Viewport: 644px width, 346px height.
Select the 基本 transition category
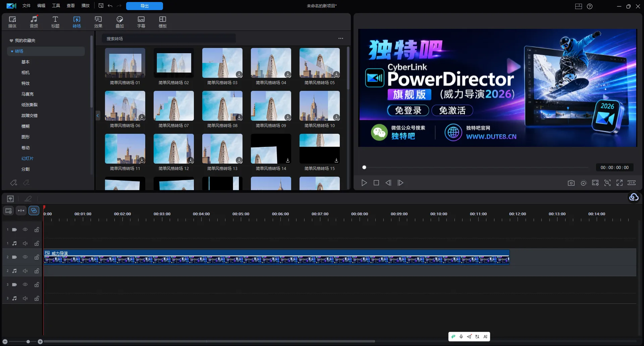click(25, 62)
